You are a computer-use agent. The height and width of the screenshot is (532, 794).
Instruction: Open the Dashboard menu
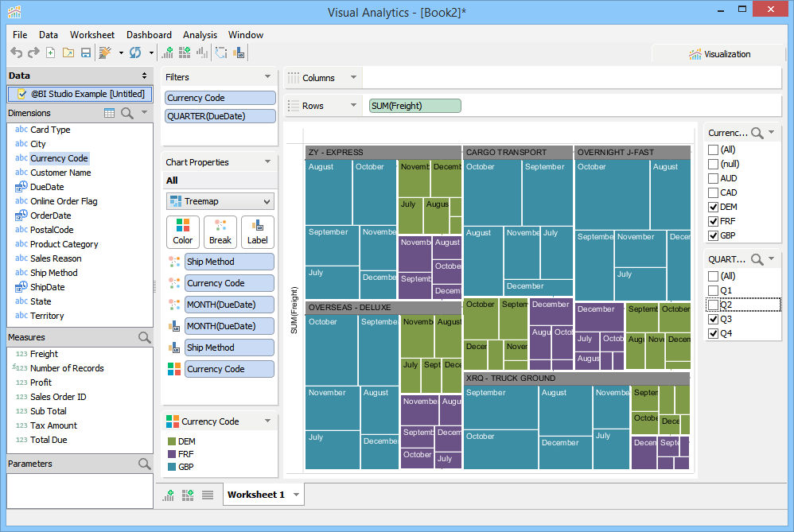pos(149,35)
